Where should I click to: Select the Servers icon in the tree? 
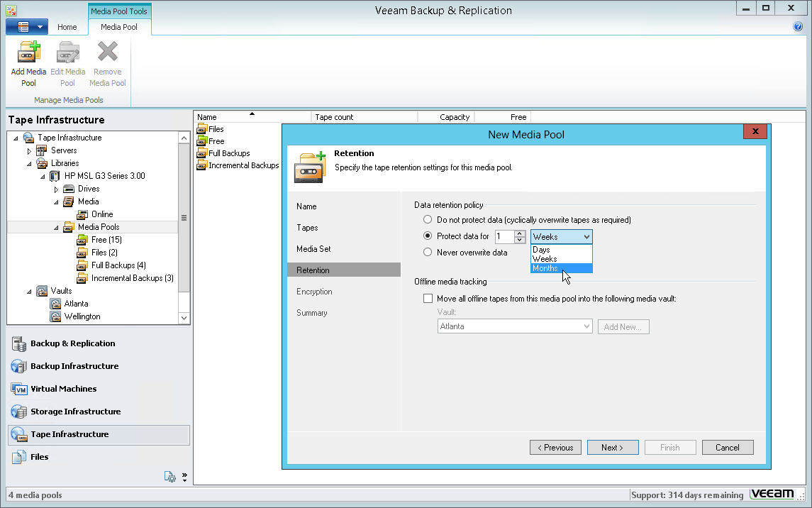[x=41, y=150]
